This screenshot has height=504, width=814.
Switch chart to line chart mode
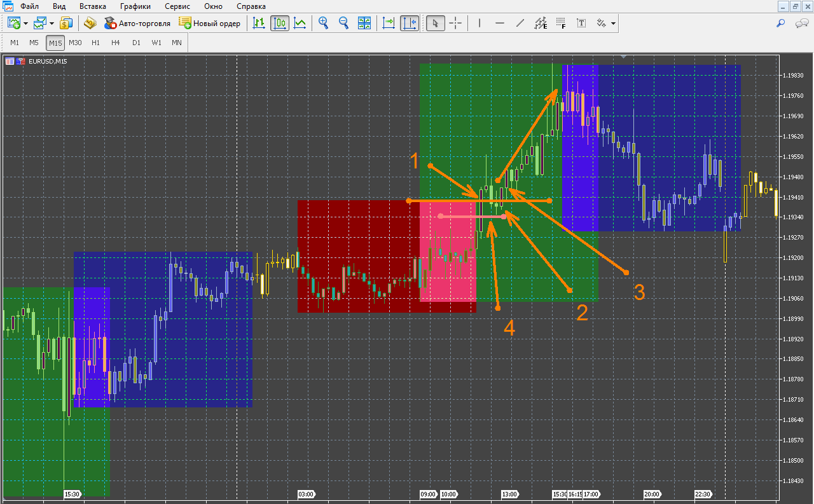pyautogui.click(x=300, y=24)
